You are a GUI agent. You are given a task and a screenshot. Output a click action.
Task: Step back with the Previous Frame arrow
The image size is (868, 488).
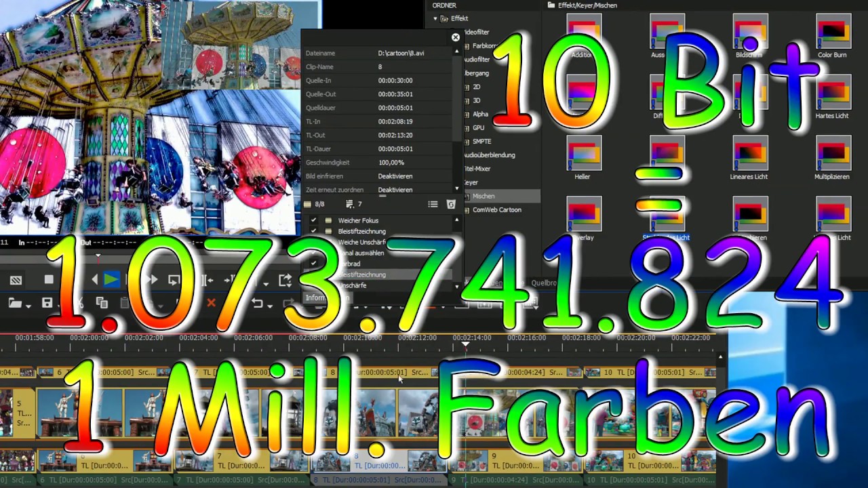point(94,279)
